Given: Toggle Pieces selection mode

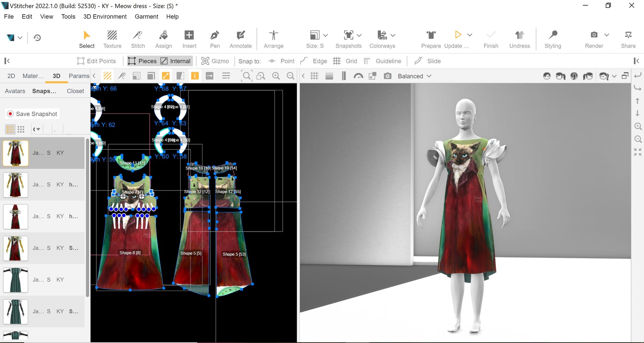Looking at the screenshot, I should coord(143,61).
